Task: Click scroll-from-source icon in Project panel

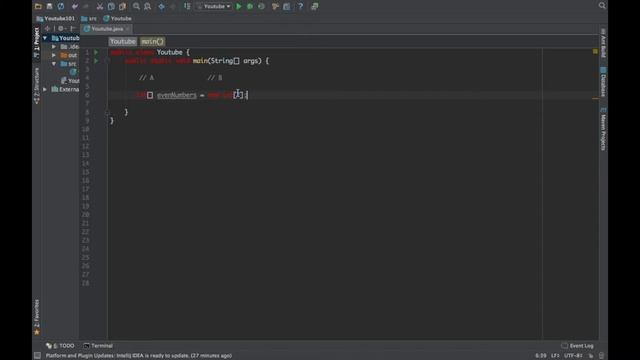Action: pos(47,29)
